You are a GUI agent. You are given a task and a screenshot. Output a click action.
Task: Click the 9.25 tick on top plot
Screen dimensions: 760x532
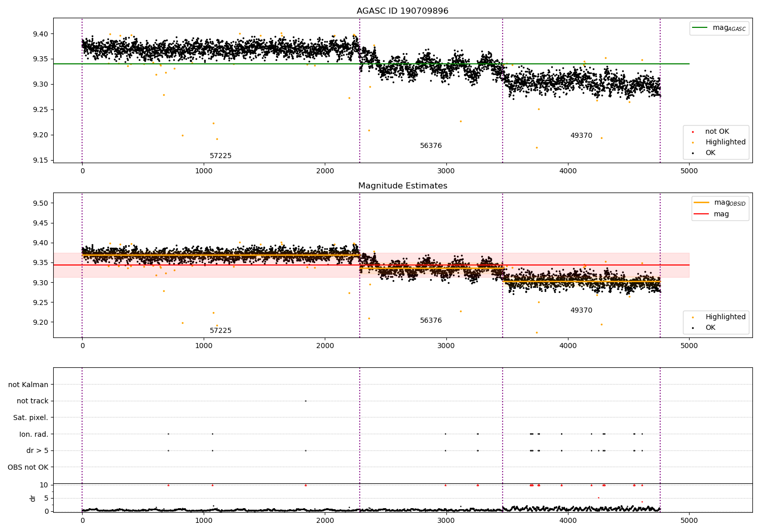pos(41,110)
